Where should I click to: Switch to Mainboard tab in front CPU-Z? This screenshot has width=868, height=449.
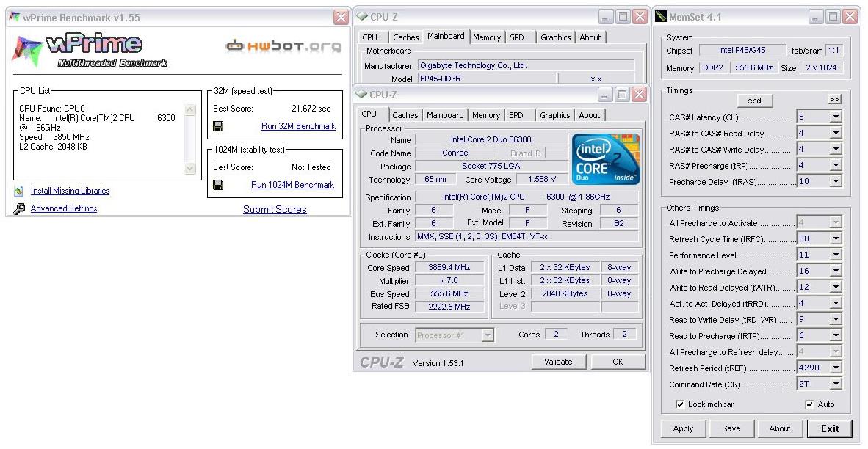[x=445, y=115]
